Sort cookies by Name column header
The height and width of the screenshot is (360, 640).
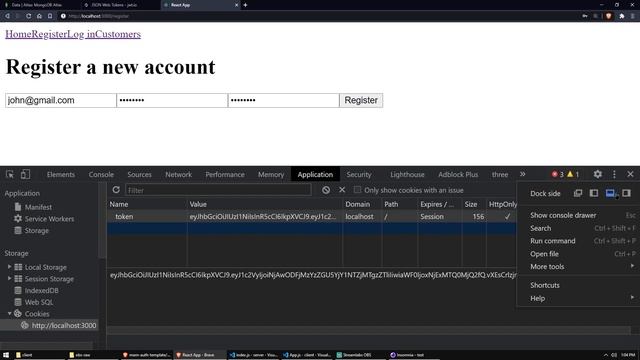(147, 204)
